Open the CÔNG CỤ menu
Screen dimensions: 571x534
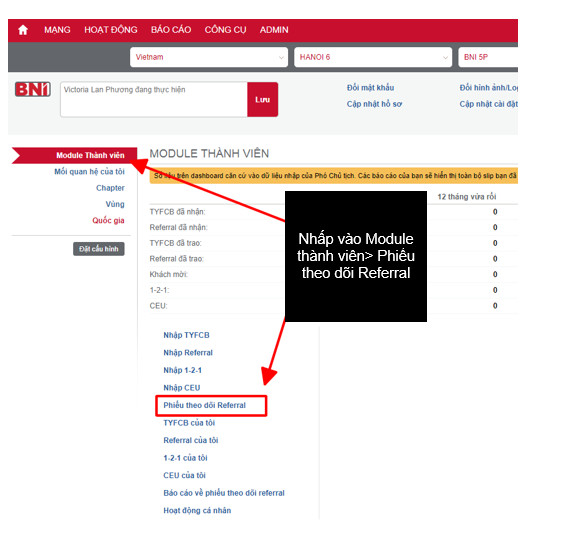tap(225, 30)
